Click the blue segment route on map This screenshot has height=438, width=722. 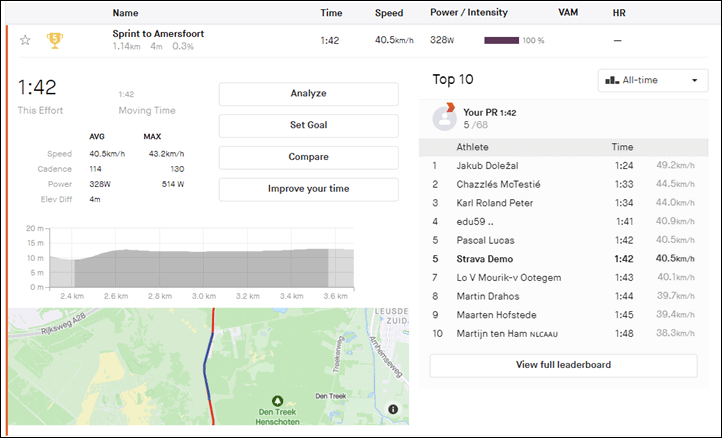tap(208, 366)
